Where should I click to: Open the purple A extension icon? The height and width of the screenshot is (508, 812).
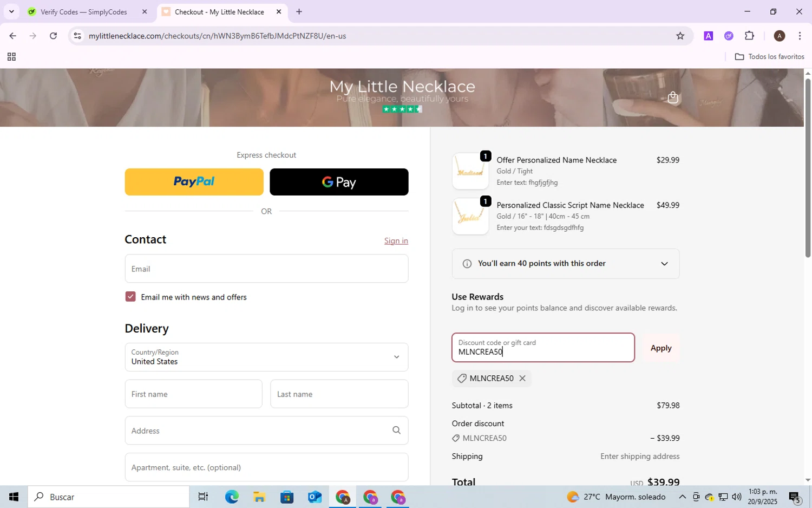(x=708, y=36)
